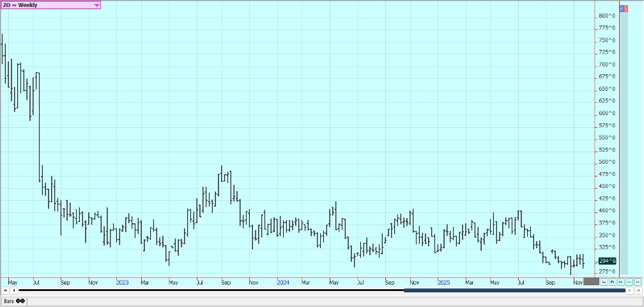Click the last red dash icon at bottom right
This screenshot has height=307, width=644.
pos(637,281)
